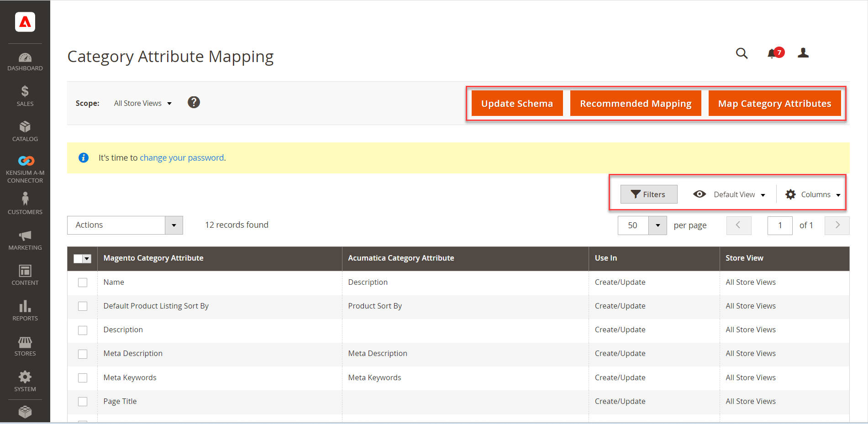Viewport: 868px width, 424px height.
Task: Select the Meta Keywords row checkbox
Action: click(x=83, y=378)
